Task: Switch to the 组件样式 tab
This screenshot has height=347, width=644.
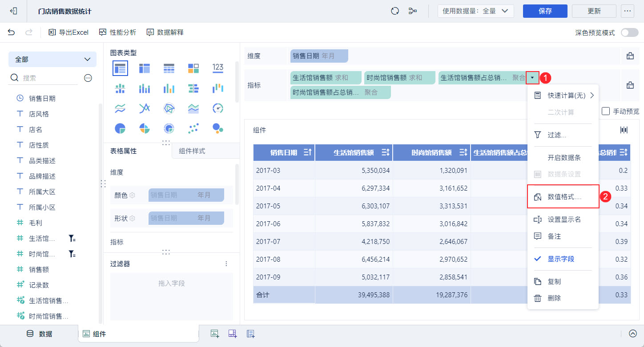Action: point(205,151)
